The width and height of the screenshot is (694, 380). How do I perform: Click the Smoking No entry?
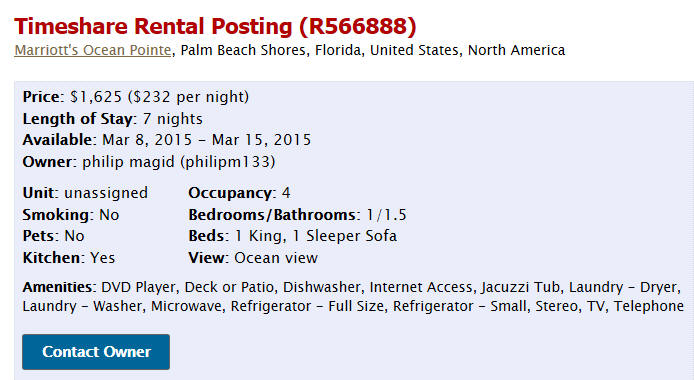pyautogui.click(x=71, y=215)
